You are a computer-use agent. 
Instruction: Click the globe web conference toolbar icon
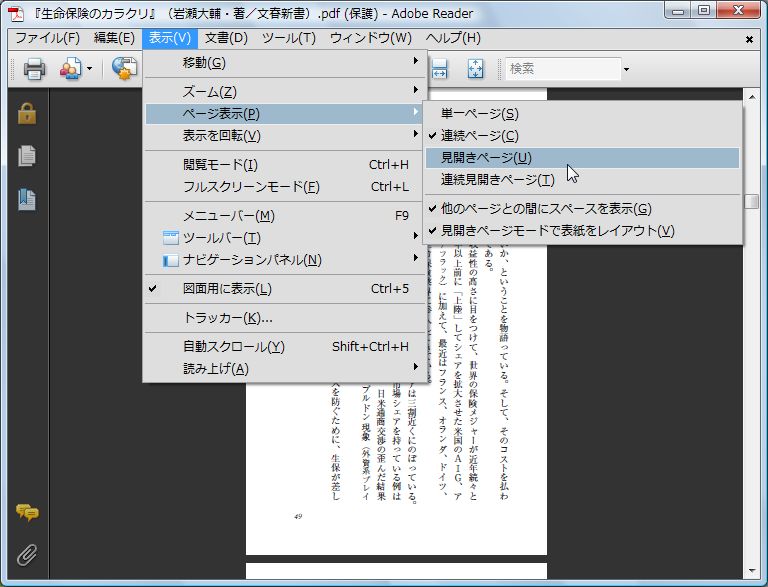[124, 69]
